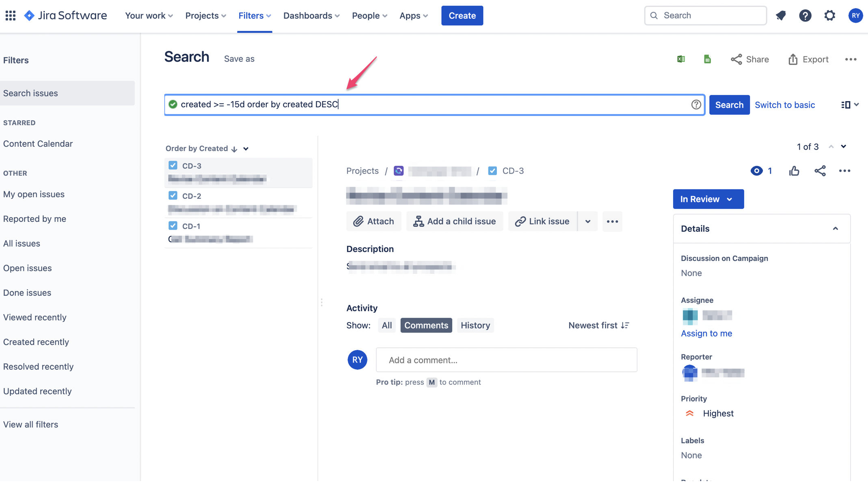Open My open issues filter
The height and width of the screenshot is (486, 868).
point(34,194)
